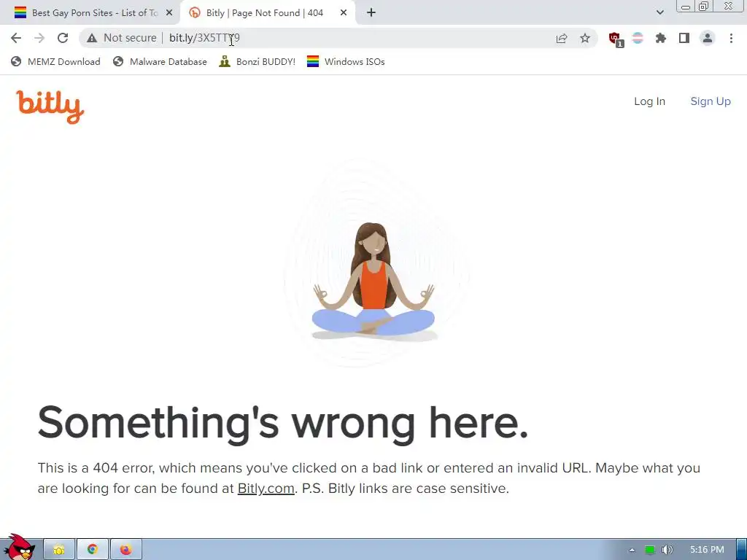747x560 pixels.
Task: Open a new tab
Action: pos(371,13)
